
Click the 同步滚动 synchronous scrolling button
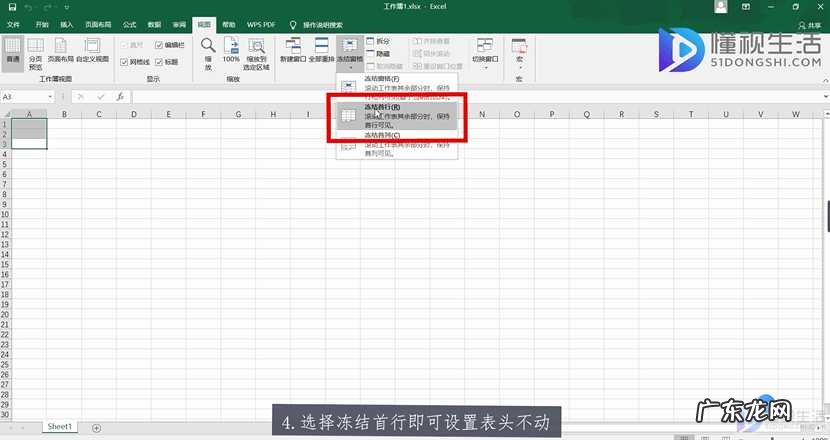[431, 53]
